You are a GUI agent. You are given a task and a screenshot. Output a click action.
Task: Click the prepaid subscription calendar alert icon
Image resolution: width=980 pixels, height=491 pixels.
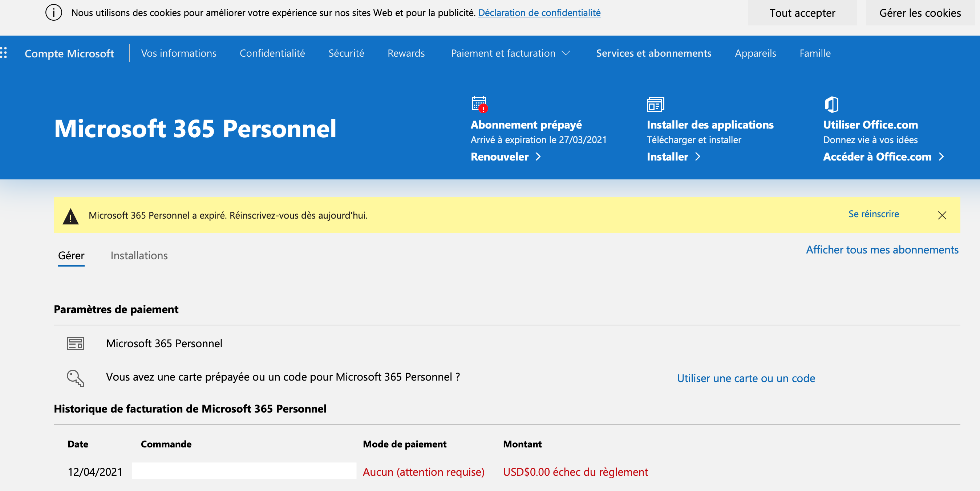point(479,104)
